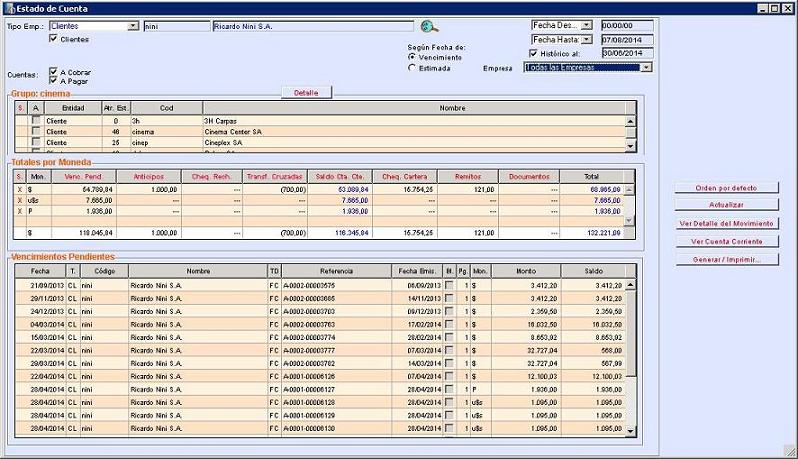This screenshot has height=459, width=798.
Task: Click the customer code field containing 'nini'
Action: click(175, 26)
